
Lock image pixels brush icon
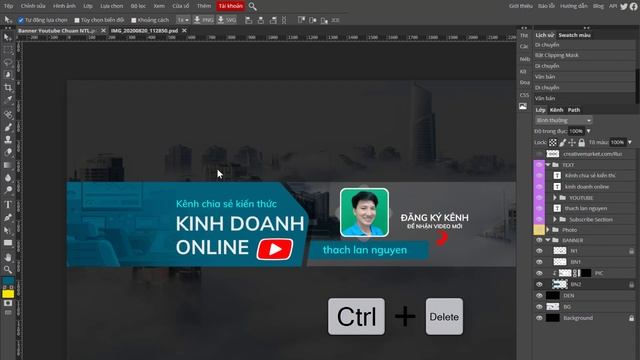pos(562,142)
